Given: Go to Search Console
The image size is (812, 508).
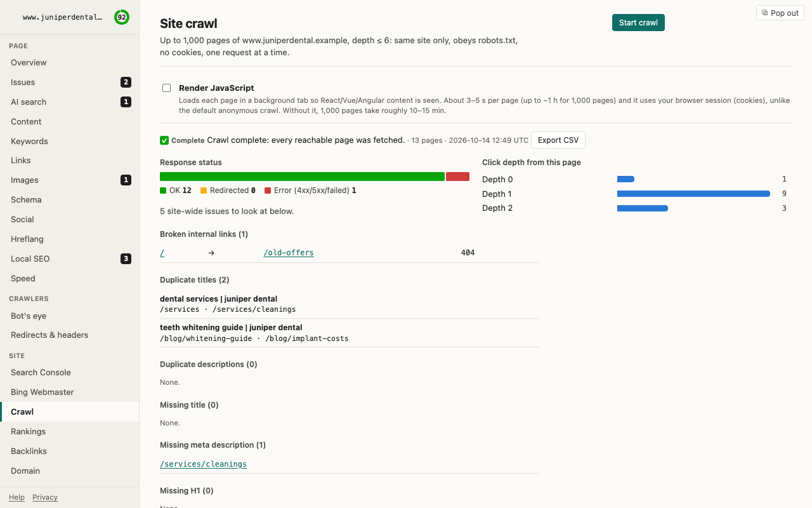Looking at the screenshot, I should (x=70, y=372).
